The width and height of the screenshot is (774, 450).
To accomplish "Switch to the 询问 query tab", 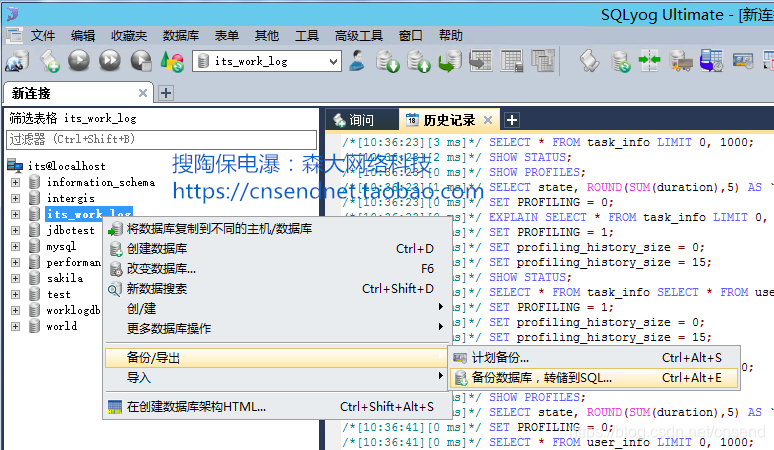I will point(361,120).
